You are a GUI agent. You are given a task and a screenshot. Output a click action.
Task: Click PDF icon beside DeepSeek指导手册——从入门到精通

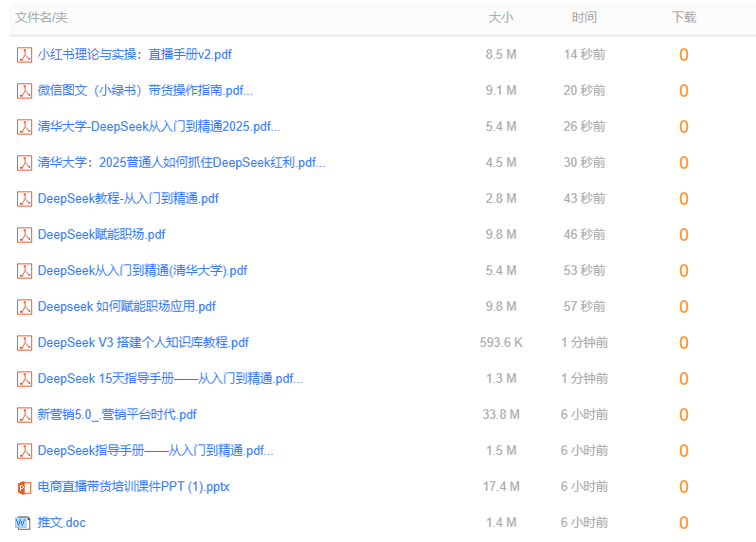pyautogui.click(x=24, y=451)
